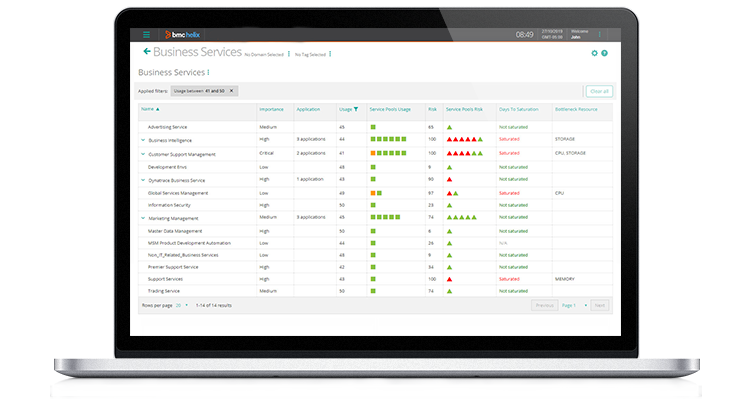The width and height of the screenshot is (750, 400).
Task: Click the back arrow beside Business Services
Action: click(147, 51)
